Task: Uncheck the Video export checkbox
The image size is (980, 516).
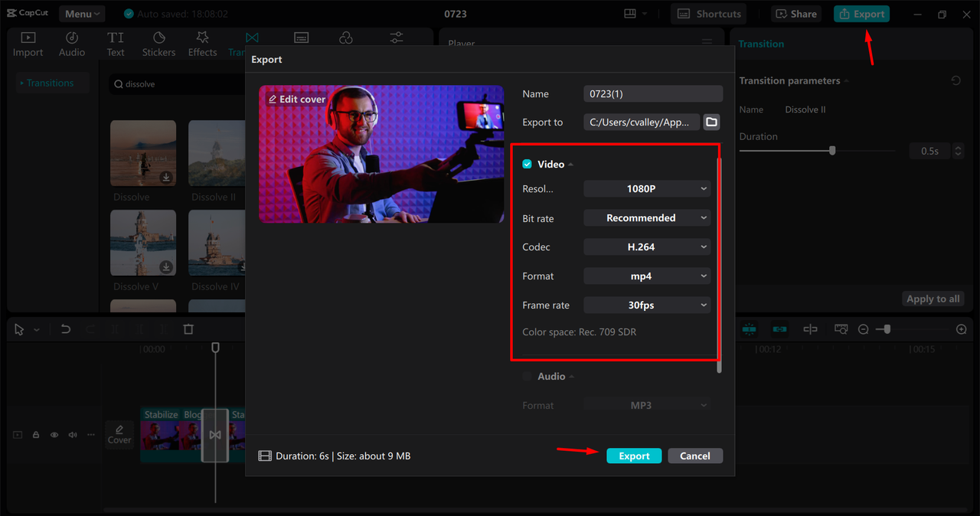Action: pos(527,165)
